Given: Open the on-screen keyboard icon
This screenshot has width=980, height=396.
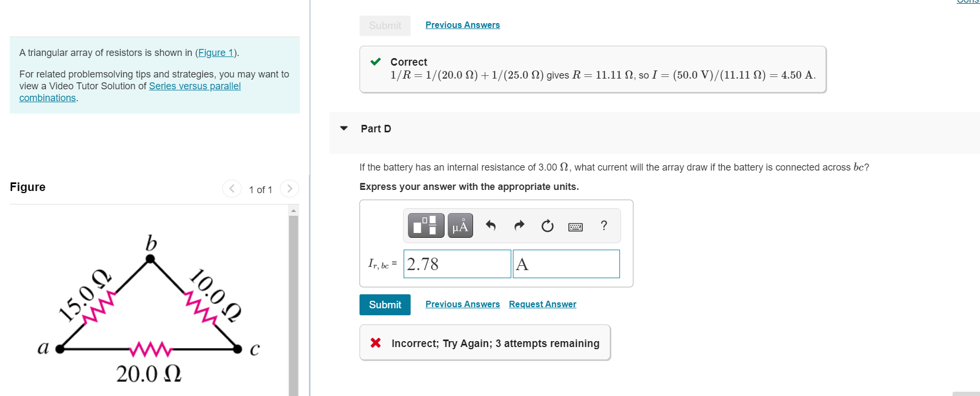Looking at the screenshot, I should pos(575,227).
